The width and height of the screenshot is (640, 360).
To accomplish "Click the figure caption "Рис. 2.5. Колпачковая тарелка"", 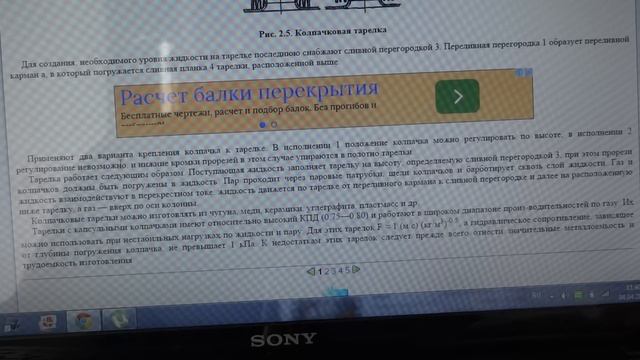I will (x=322, y=32).
